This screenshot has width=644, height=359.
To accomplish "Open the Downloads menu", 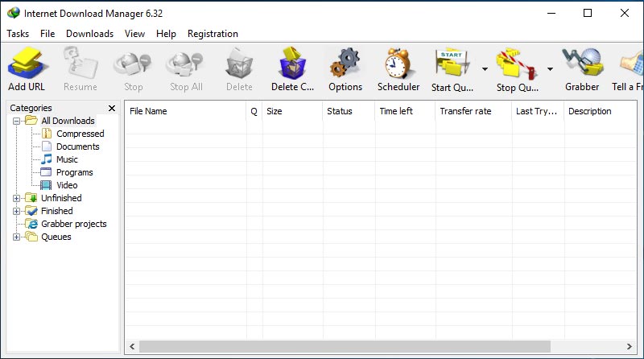I will pos(89,34).
